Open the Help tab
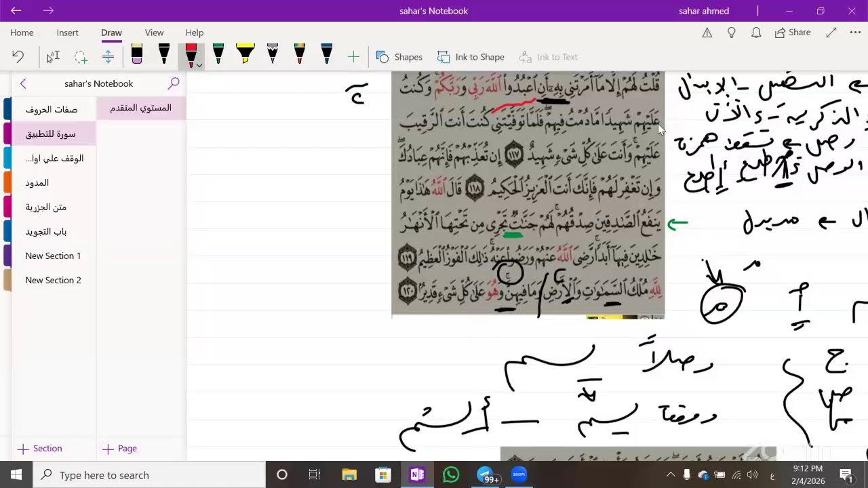868x488 pixels. pos(195,33)
